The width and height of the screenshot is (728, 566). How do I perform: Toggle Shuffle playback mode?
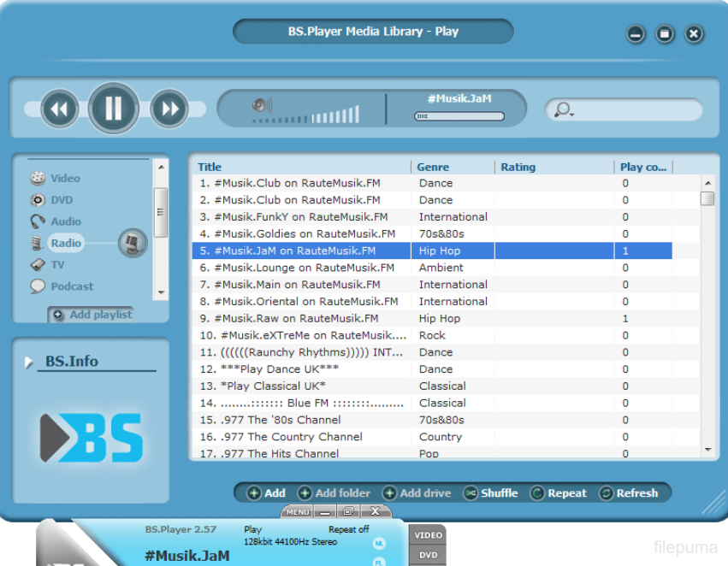491,493
